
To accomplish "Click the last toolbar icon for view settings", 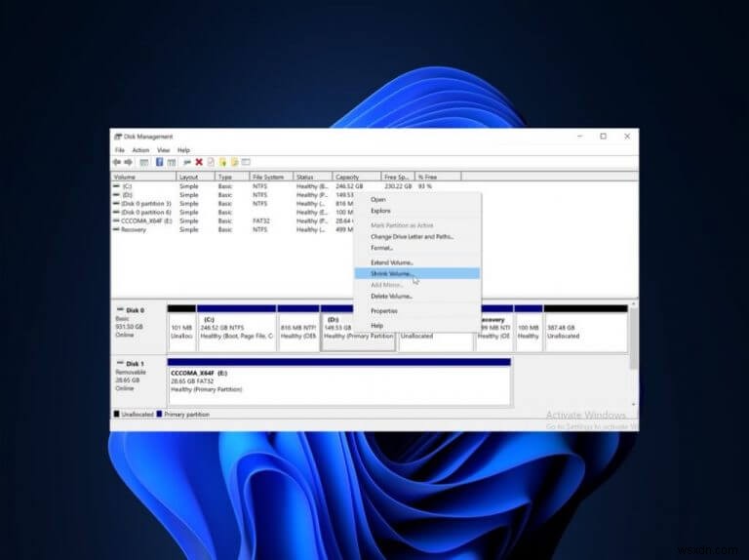I will (x=246, y=163).
